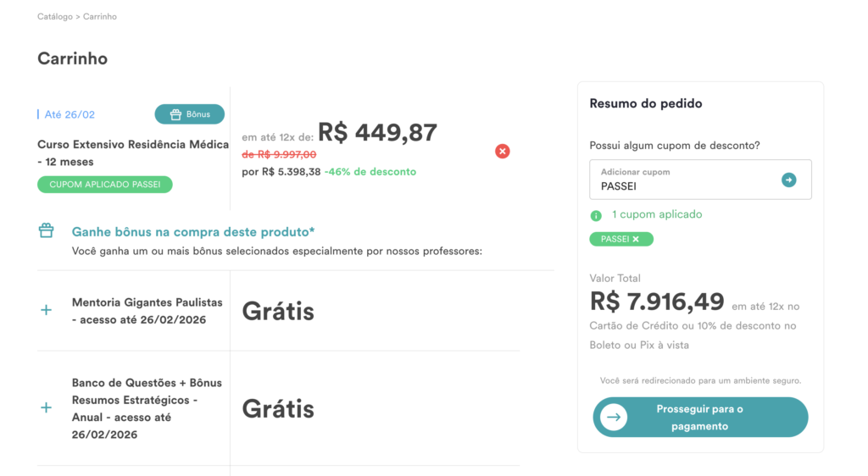Click the Ganhe bônus na compra heading

click(193, 231)
